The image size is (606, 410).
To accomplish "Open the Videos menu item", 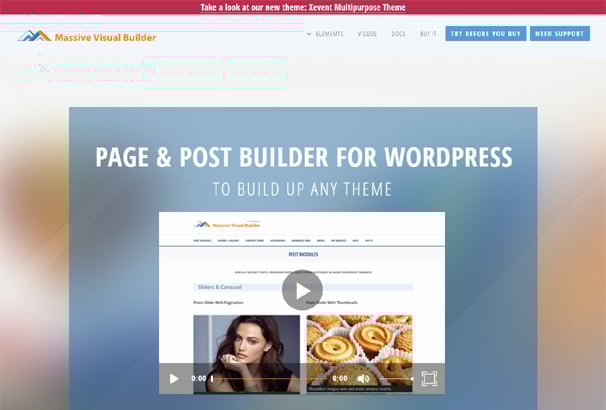I will (x=367, y=34).
